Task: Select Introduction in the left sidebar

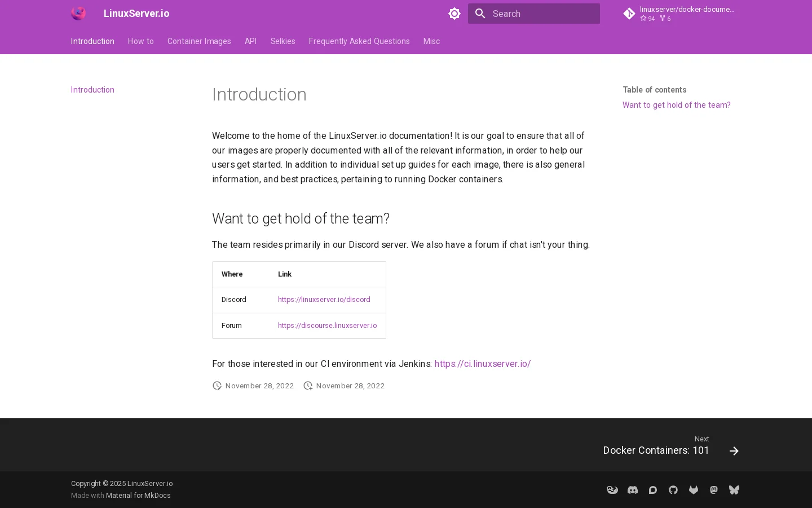Action: tap(92, 90)
